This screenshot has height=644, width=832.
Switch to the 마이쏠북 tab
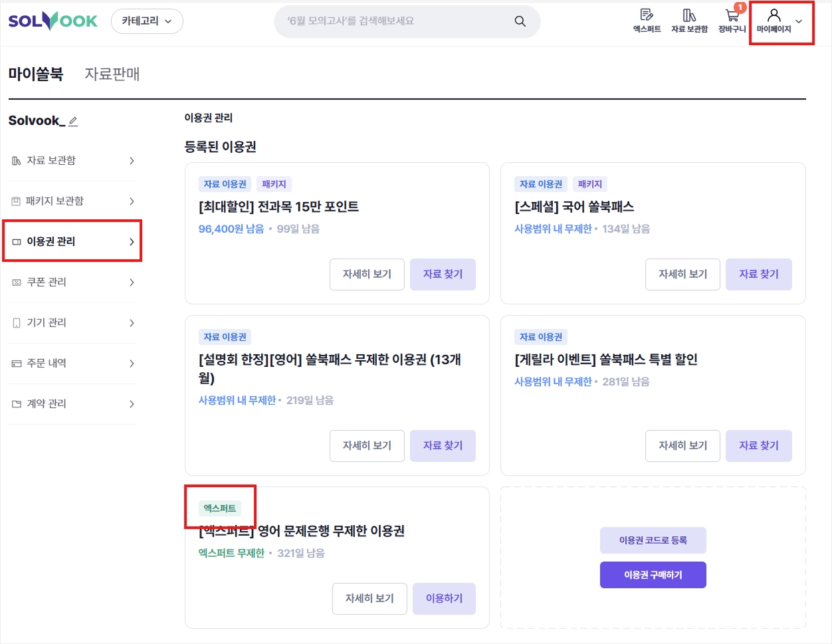(x=36, y=74)
